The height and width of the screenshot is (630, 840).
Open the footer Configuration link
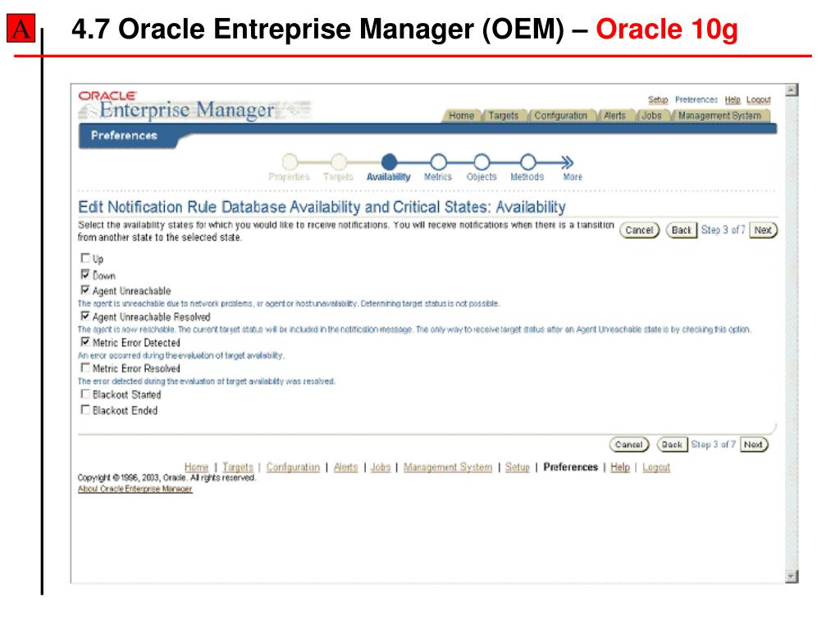point(293,467)
